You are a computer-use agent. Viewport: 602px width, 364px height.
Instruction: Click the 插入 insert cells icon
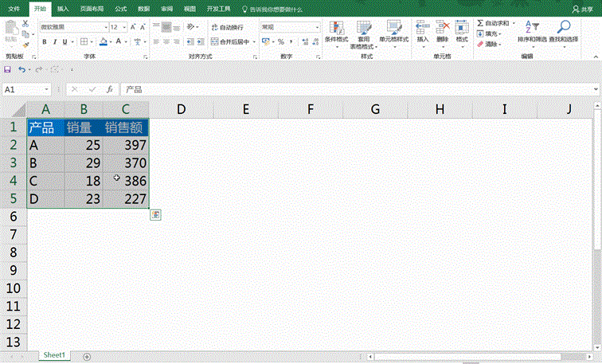click(422, 28)
